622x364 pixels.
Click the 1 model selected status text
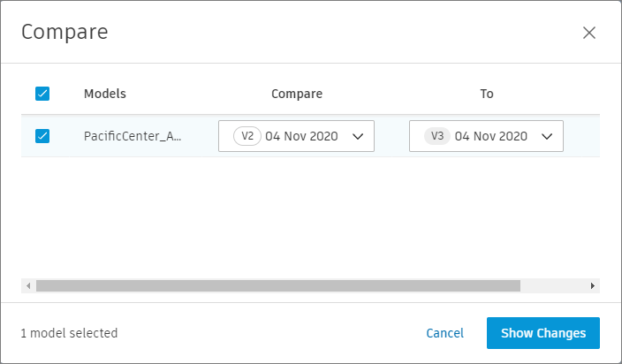(x=70, y=333)
